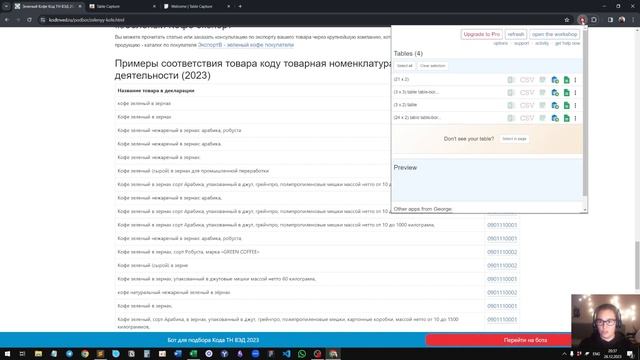
Task: Click the gray icon right of CSV in the (3 x 2) row
Action: pyautogui.click(x=542, y=105)
